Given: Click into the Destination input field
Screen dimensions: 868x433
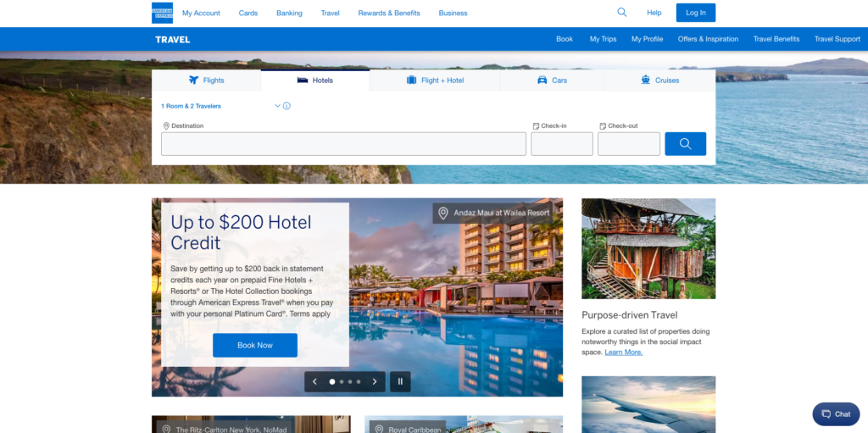Looking at the screenshot, I should pos(343,144).
